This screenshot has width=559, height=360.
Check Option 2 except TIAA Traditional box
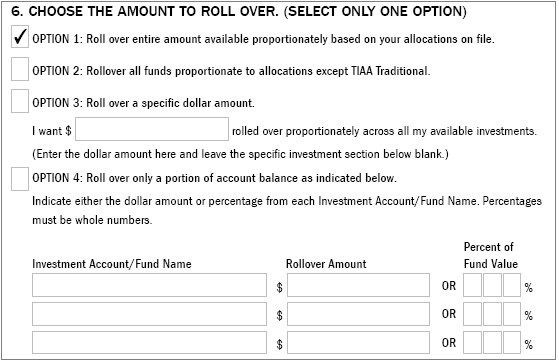click(x=20, y=69)
